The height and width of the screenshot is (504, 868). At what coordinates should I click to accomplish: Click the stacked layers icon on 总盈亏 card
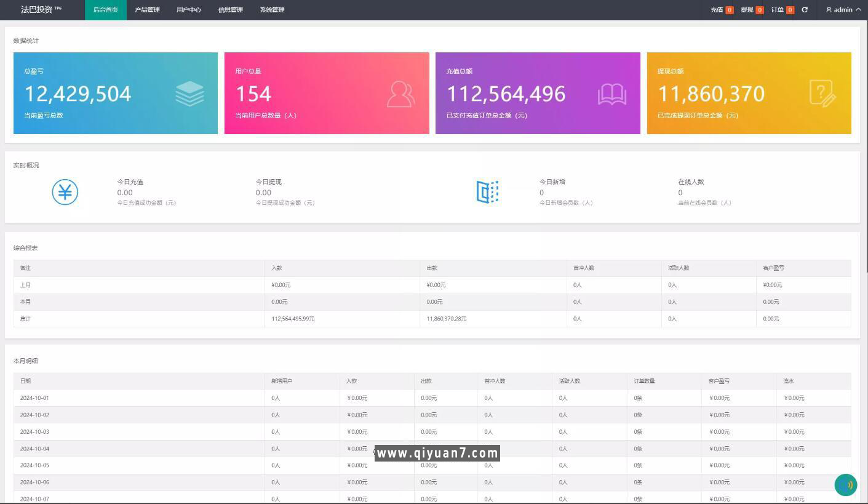click(189, 94)
